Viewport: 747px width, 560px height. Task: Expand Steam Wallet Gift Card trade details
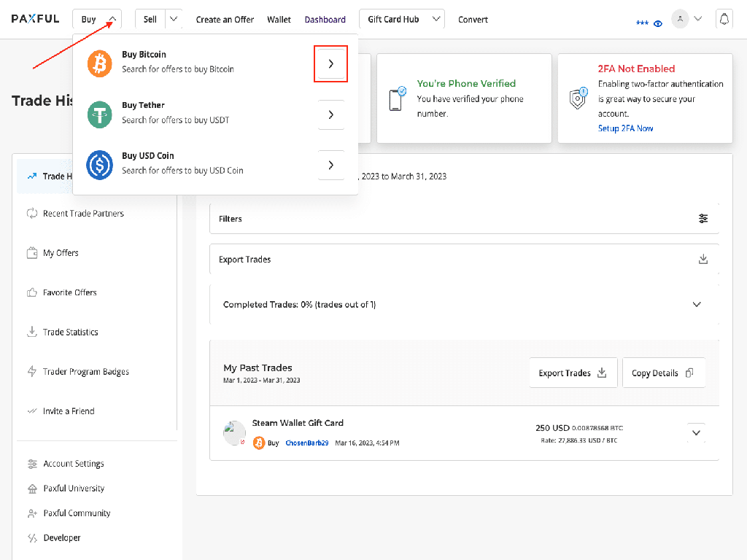click(x=696, y=432)
